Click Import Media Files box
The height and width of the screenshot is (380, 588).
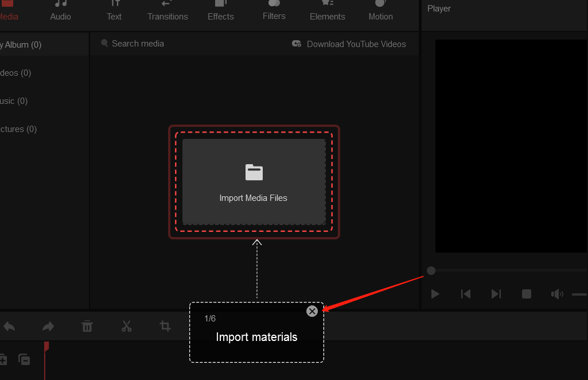pos(254,182)
